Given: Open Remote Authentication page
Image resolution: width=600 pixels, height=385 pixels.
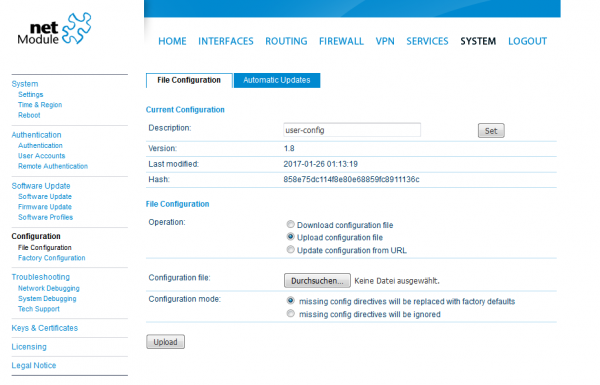Looking at the screenshot, I should coord(53,166).
